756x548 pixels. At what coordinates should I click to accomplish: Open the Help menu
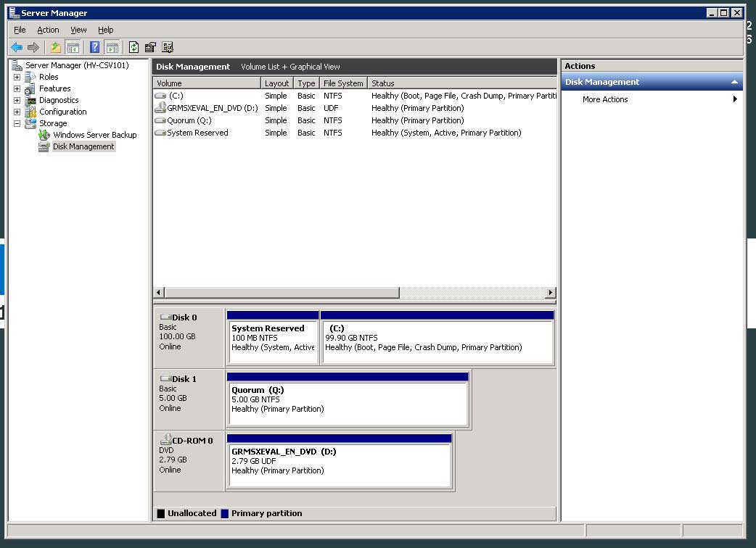tap(106, 30)
